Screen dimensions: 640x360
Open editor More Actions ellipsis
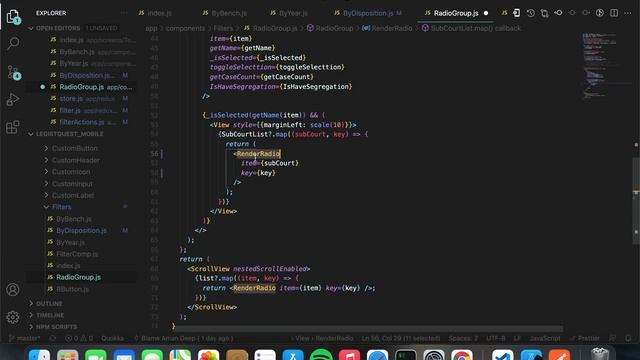628,13
